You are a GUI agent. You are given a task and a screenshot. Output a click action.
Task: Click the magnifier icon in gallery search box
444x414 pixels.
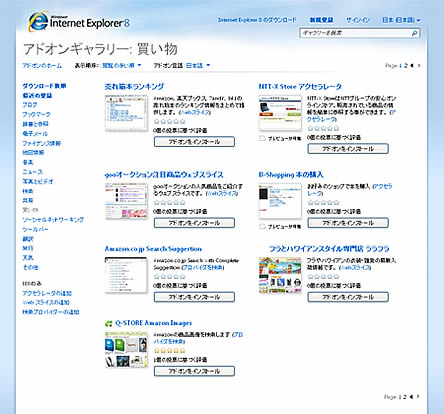coord(414,33)
